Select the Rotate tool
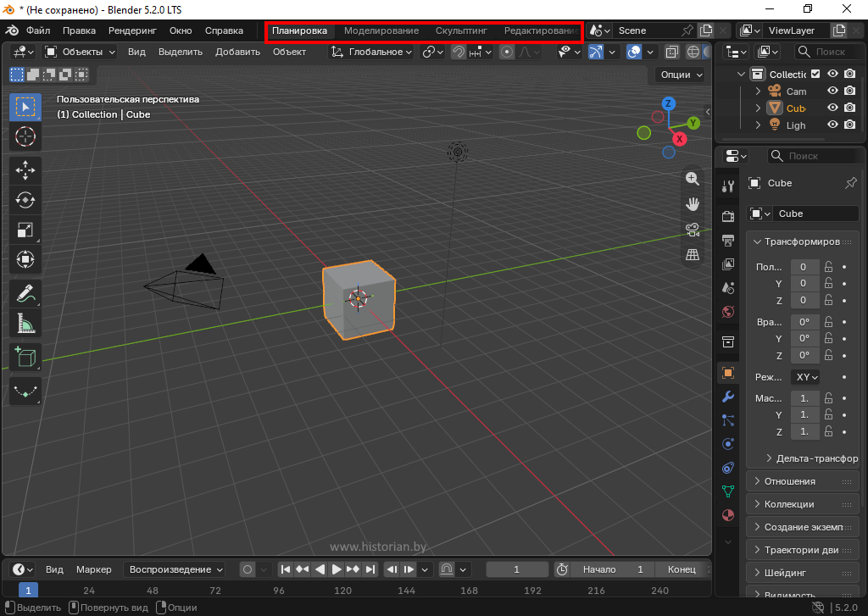Image resolution: width=868 pixels, height=616 pixels. [25, 200]
